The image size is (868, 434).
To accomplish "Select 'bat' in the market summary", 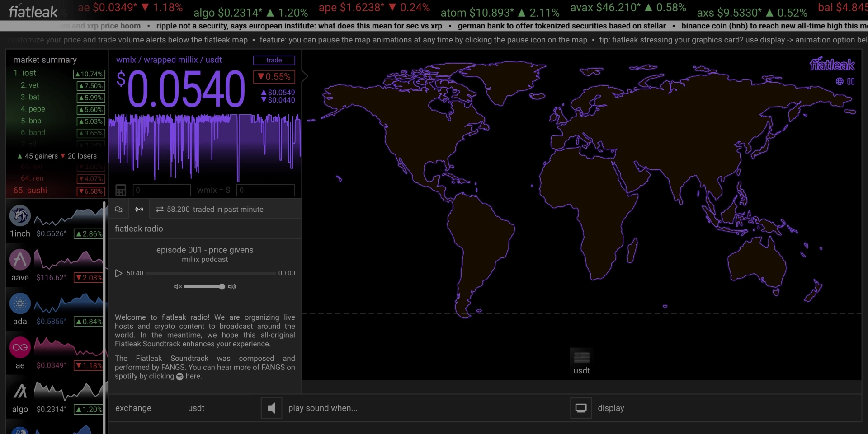I will pyautogui.click(x=34, y=97).
